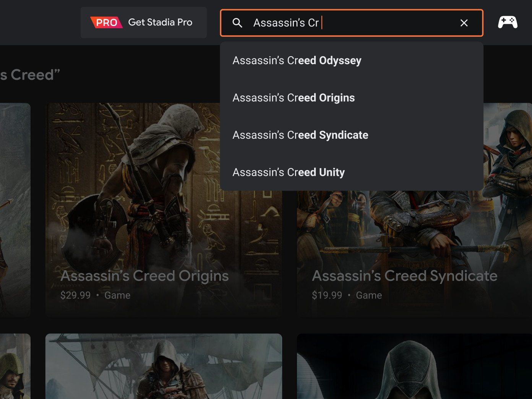Click the $29.99 price on Origins

[x=75, y=295]
